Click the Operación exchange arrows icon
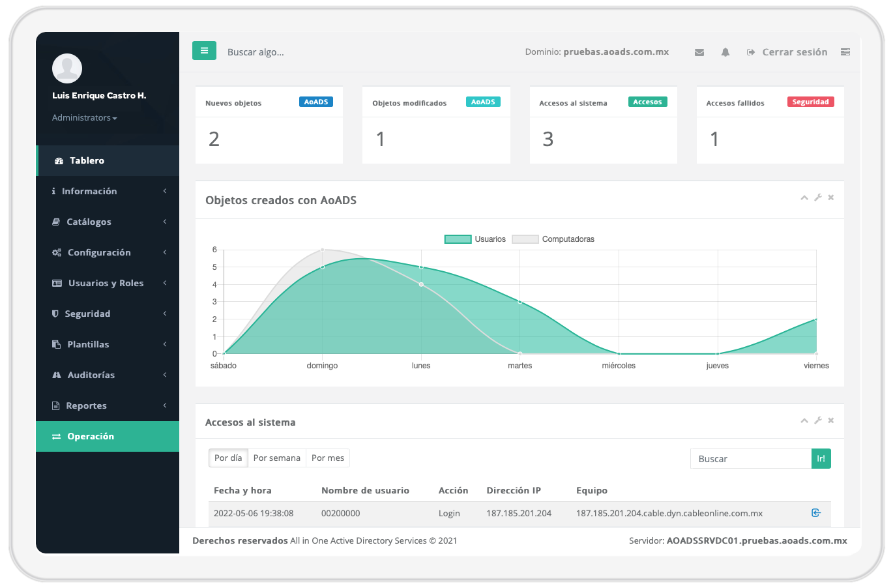Image resolution: width=893 pixels, height=588 pixels. [57, 437]
